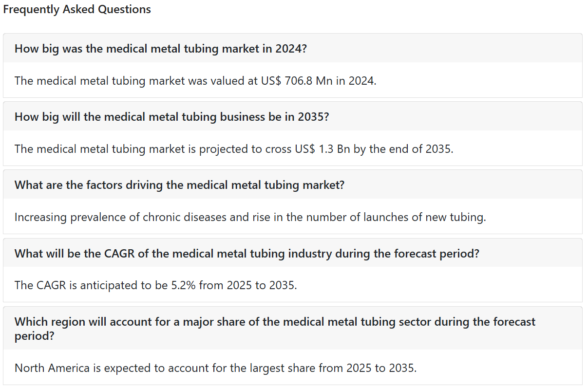Click the answer about increasing prevalence of chronic diseases
The image size is (588, 387).
[250, 217]
